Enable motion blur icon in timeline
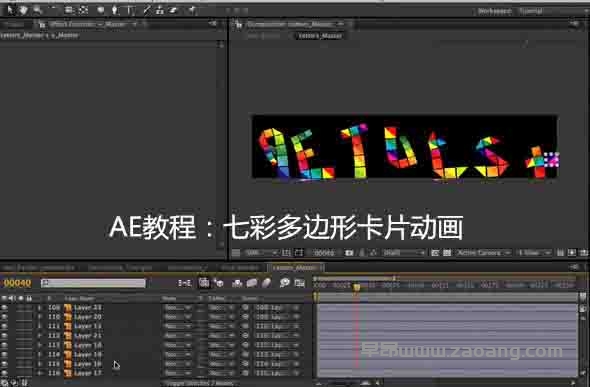 point(266,283)
